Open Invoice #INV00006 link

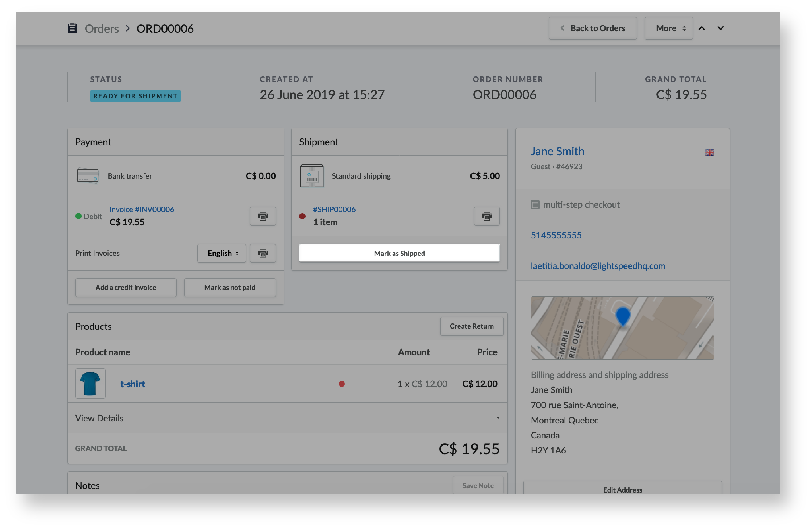(x=142, y=209)
